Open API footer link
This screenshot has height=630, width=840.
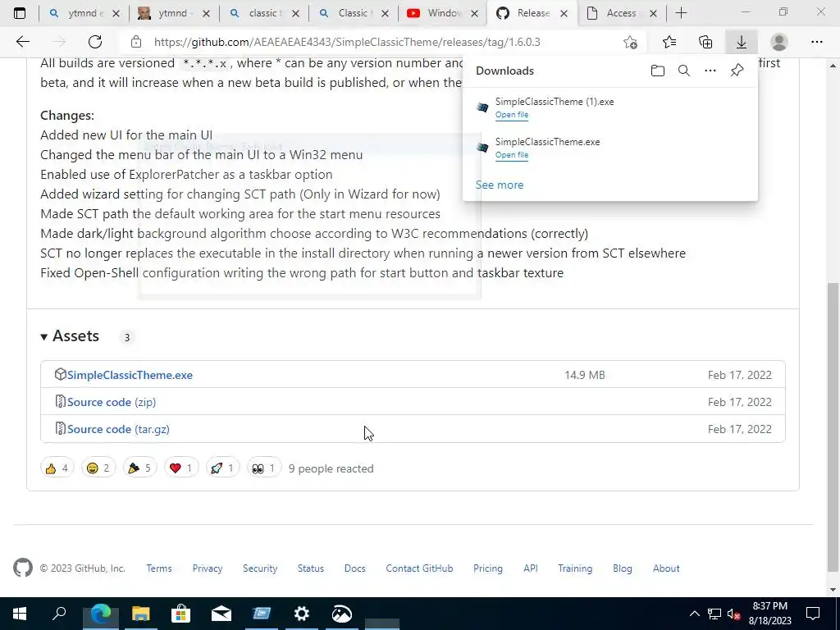click(x=531, y=568)
